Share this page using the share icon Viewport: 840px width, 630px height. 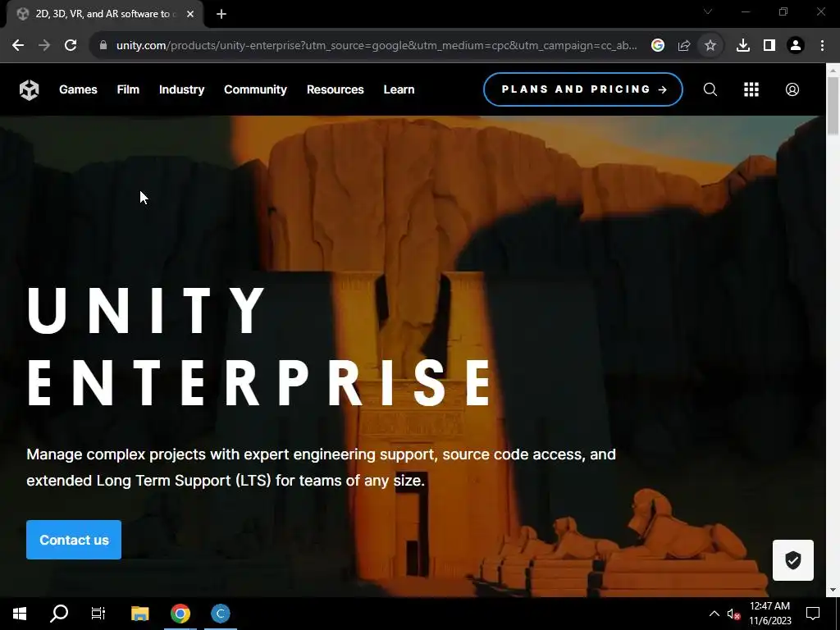pyautogui.click(x=684, y=46)
